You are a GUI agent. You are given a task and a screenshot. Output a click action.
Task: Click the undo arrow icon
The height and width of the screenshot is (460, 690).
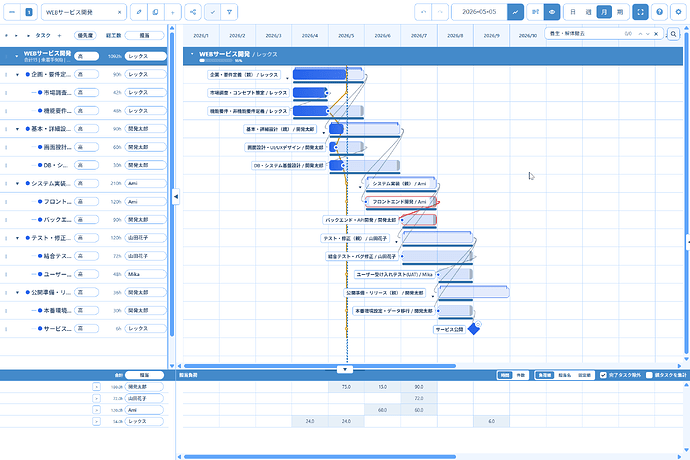[421, 12]
